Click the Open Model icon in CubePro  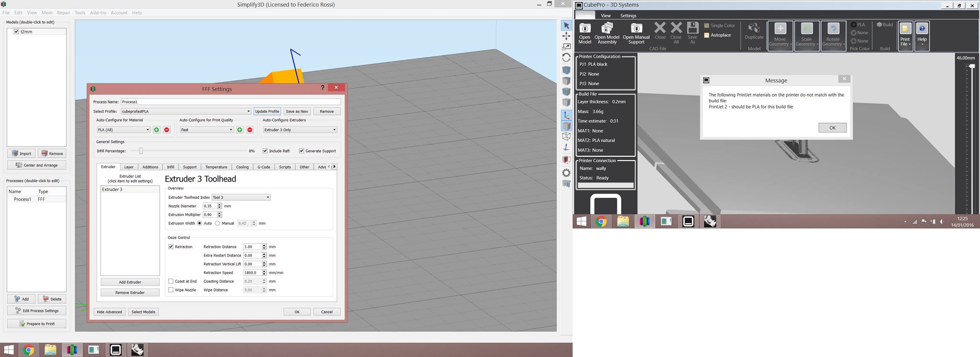[585, 33]
